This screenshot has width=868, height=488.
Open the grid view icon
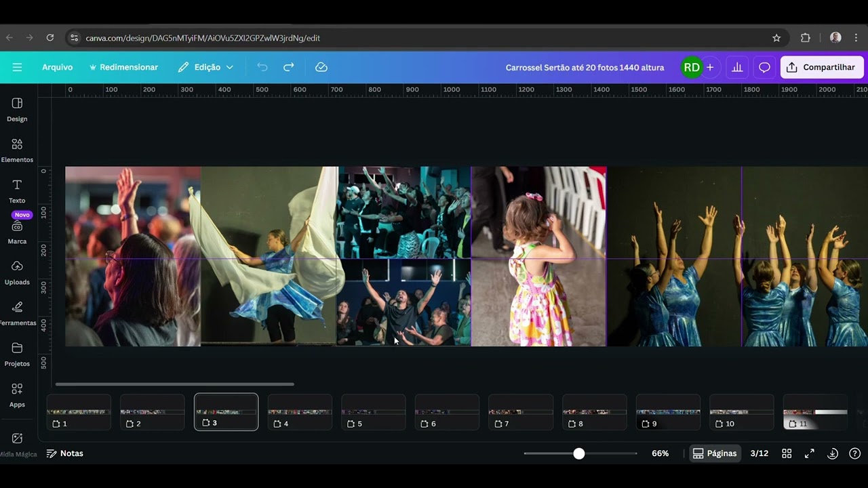(x=787, y=453)
